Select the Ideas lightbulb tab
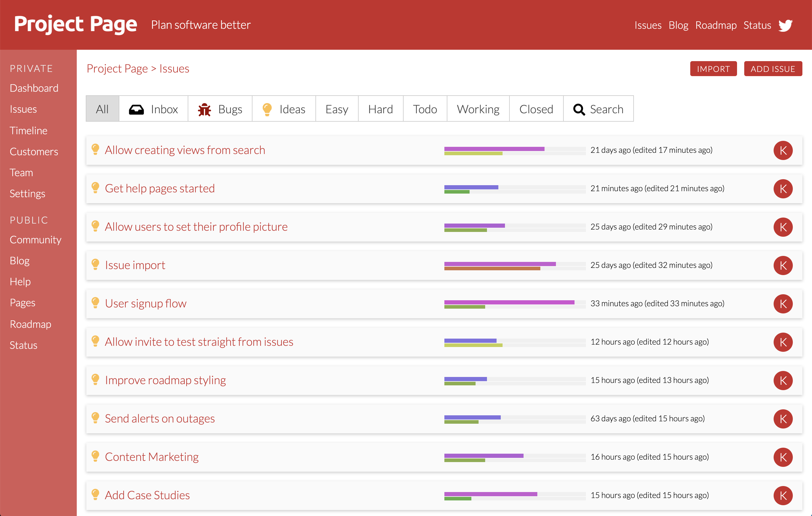This screenshot has height=516, width=812. pyautogui.click(x=284, y=109)
